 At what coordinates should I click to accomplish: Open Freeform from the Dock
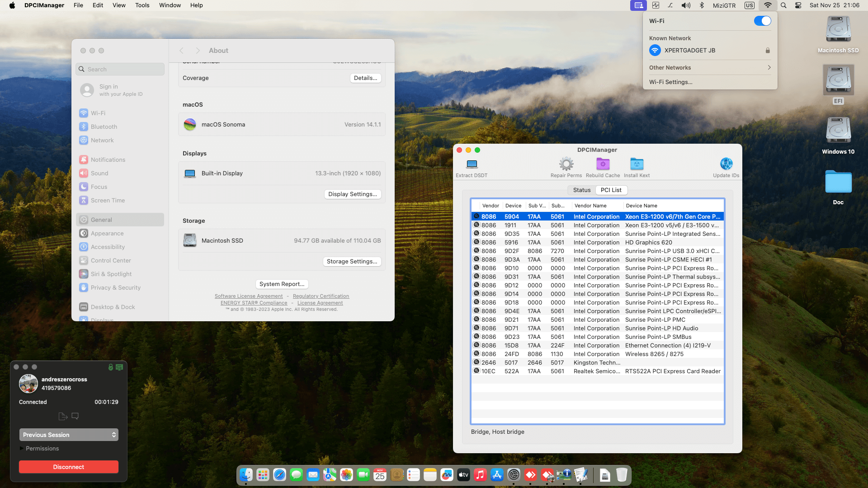(447, 475)
